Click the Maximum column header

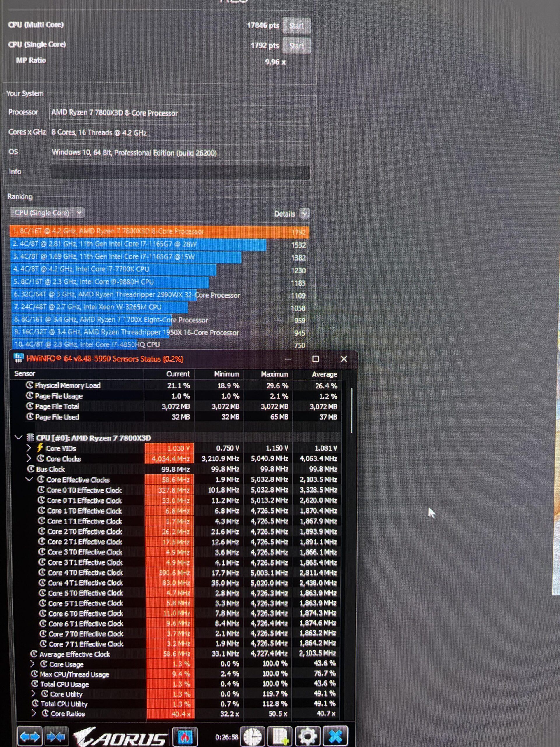click(268, 374)
